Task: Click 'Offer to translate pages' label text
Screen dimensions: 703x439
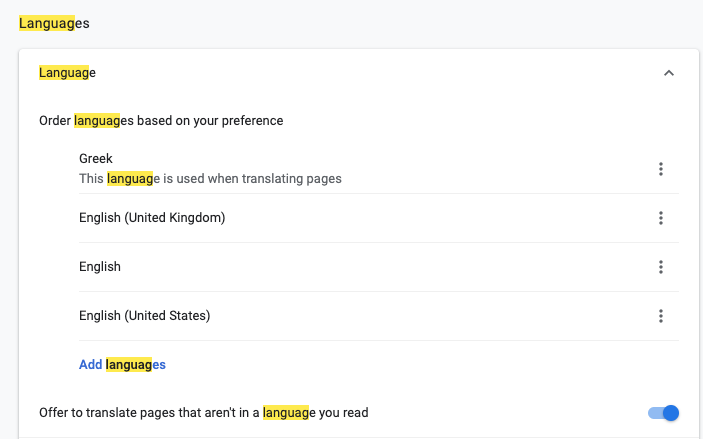Action: click(204, 413)
